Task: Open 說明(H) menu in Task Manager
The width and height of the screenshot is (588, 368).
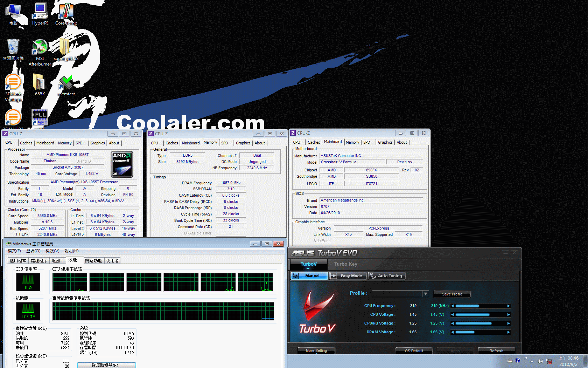Action: 71,251
